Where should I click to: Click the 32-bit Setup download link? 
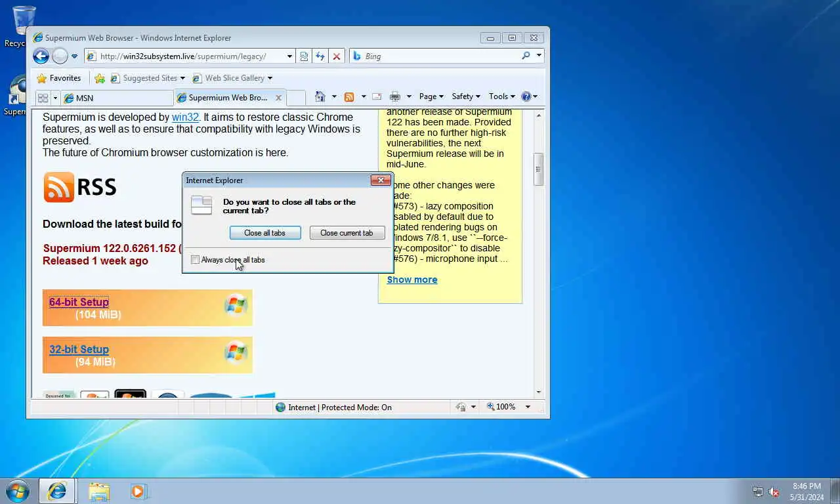(x=79, y=350)
